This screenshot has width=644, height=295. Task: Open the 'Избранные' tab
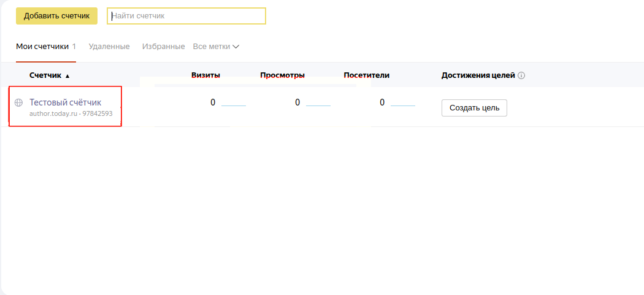tap(164, 47)
